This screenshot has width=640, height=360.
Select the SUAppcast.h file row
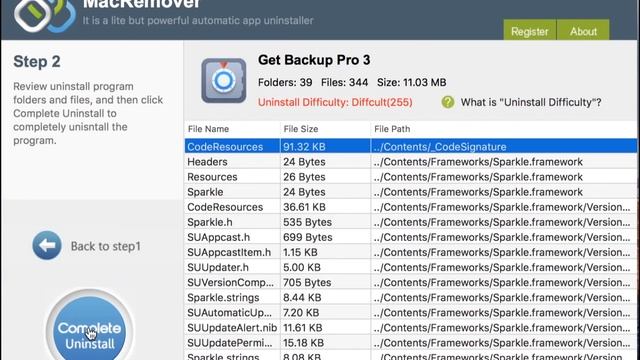411,237
